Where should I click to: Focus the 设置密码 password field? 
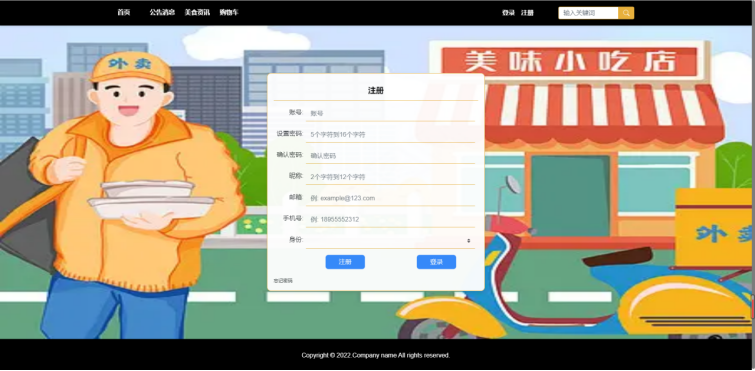click(390, 135)
